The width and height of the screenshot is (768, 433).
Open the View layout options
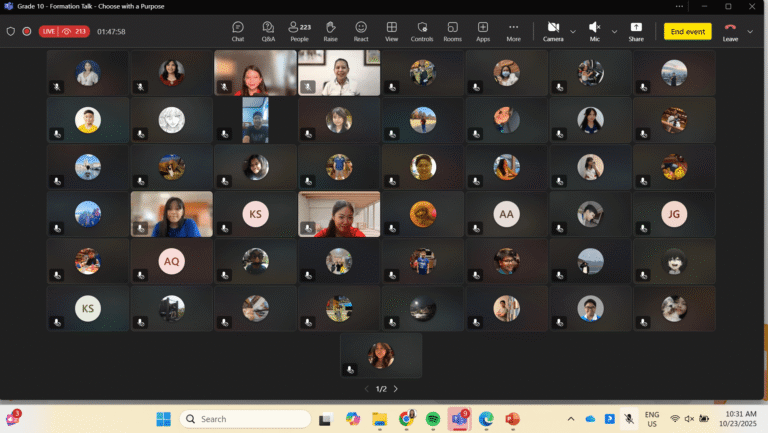391,32
